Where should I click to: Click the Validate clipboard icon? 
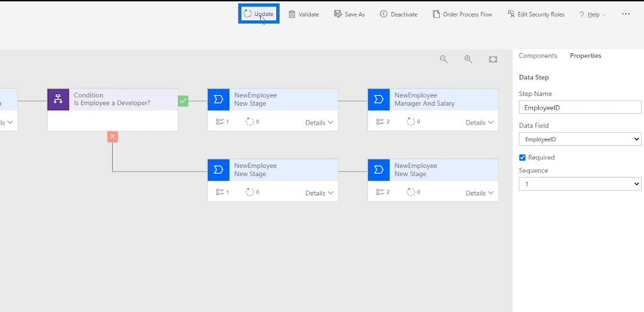292,14
